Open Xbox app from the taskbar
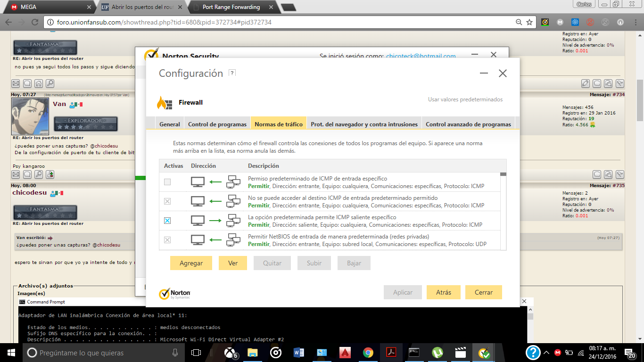Viewport: 644px width, 362px height. 230,353
